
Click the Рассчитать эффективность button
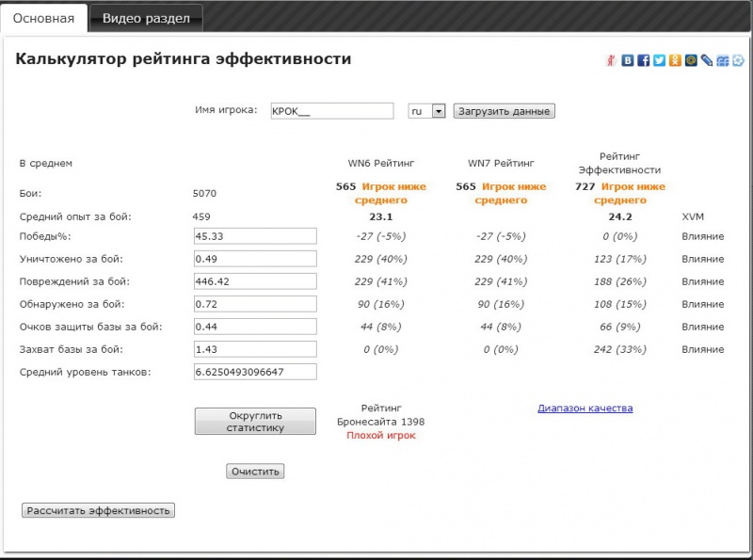coord(99,510)
